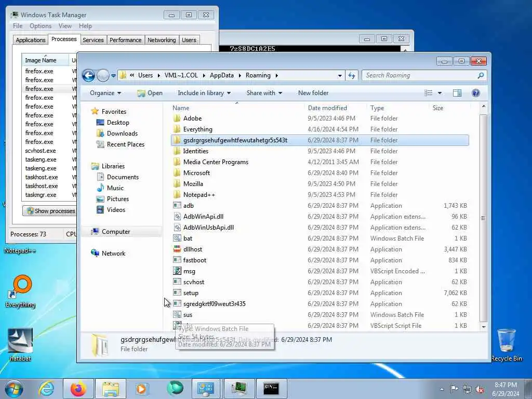Image resolution: width=532 pixels, height=399 pixels.
Task: Open View menu in Task Manager
Action: (x=65, y=26)
